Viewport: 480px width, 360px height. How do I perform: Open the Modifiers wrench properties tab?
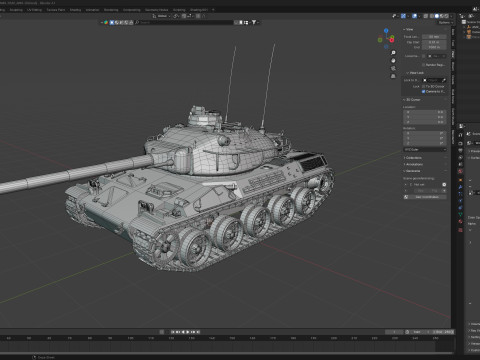tap(460, 187)
